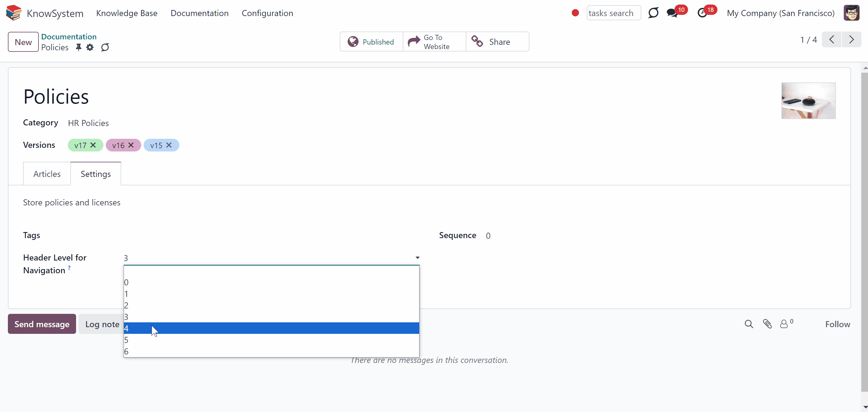Click the tasks search field
The width and height of the screenshot is (868, 412).
tap(614, 13)
